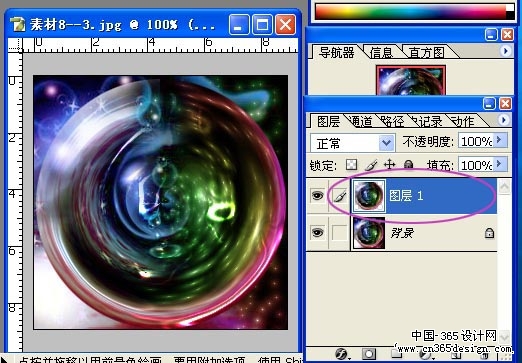Enable lock image pixels brush icon

371,164
